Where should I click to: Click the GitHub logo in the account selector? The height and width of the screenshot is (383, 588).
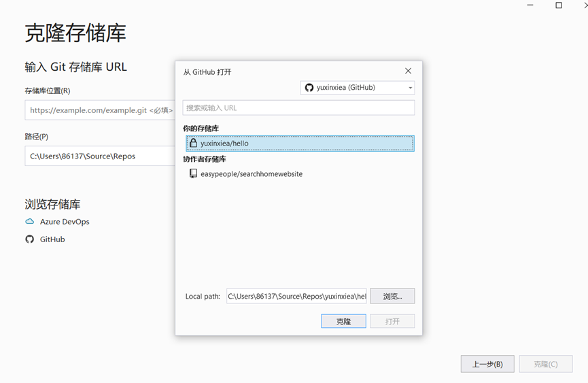click(x=309, y=87)
